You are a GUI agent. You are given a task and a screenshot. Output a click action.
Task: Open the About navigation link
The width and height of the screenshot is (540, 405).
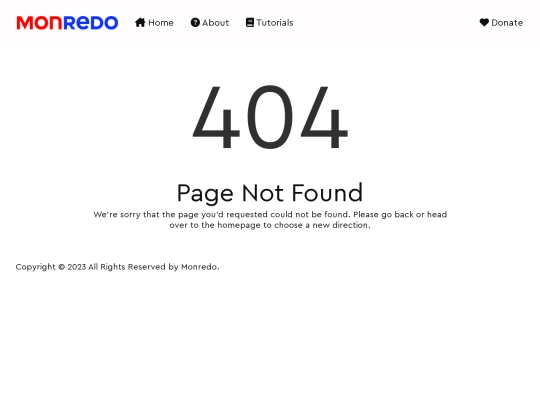click(210, 23)
